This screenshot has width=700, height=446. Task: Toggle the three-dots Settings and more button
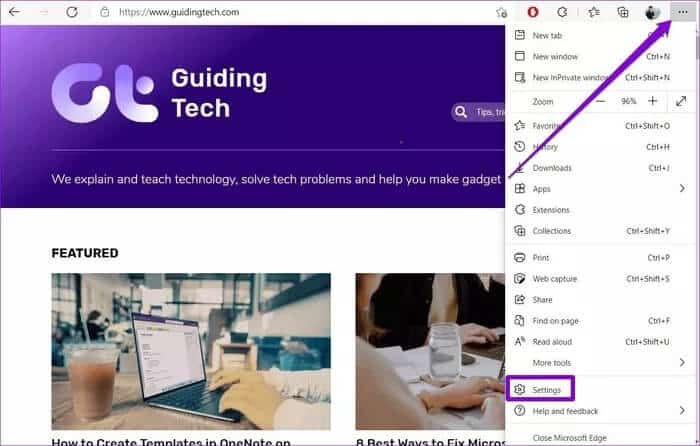(x=683, y=12)
